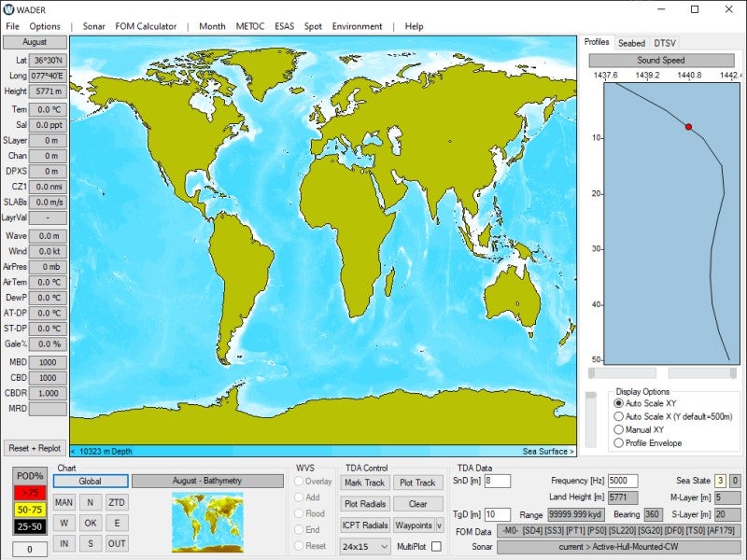Click the MAN chart button
Viewport: 747px width, 560px height.
[64, 502]
